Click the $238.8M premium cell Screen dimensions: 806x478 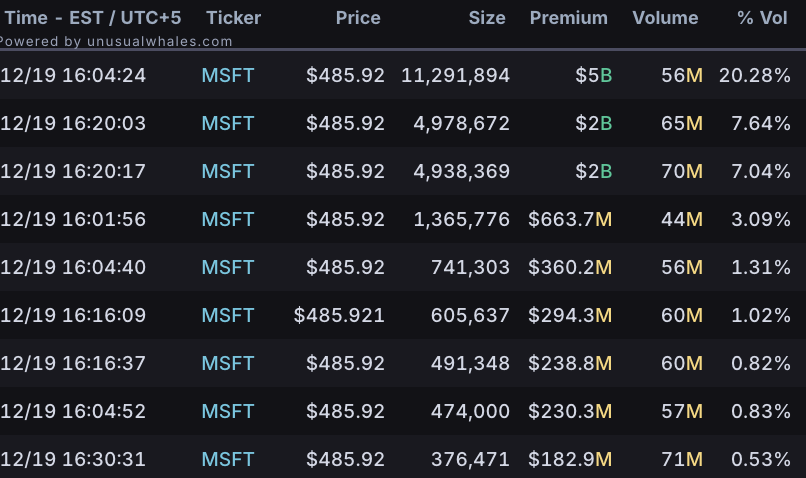click(570, 363)
